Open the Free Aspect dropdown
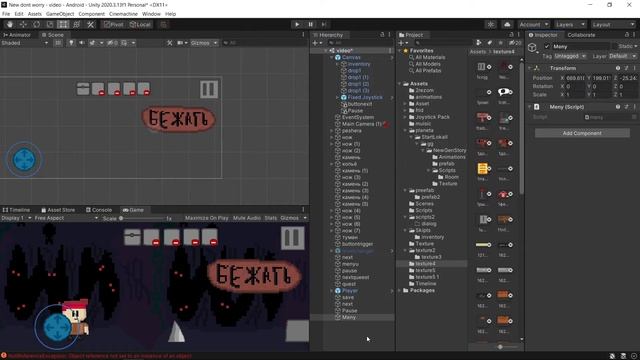 pos(66,218)
